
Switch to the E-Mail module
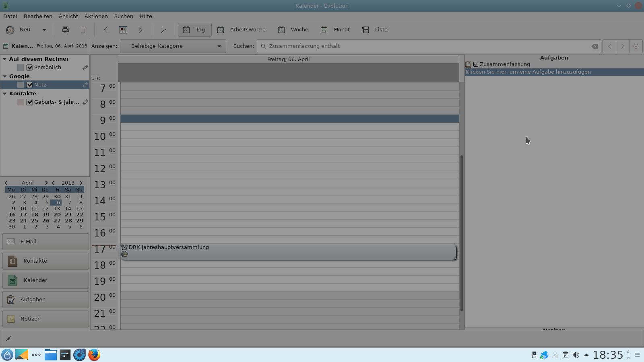tap(45, 242)
